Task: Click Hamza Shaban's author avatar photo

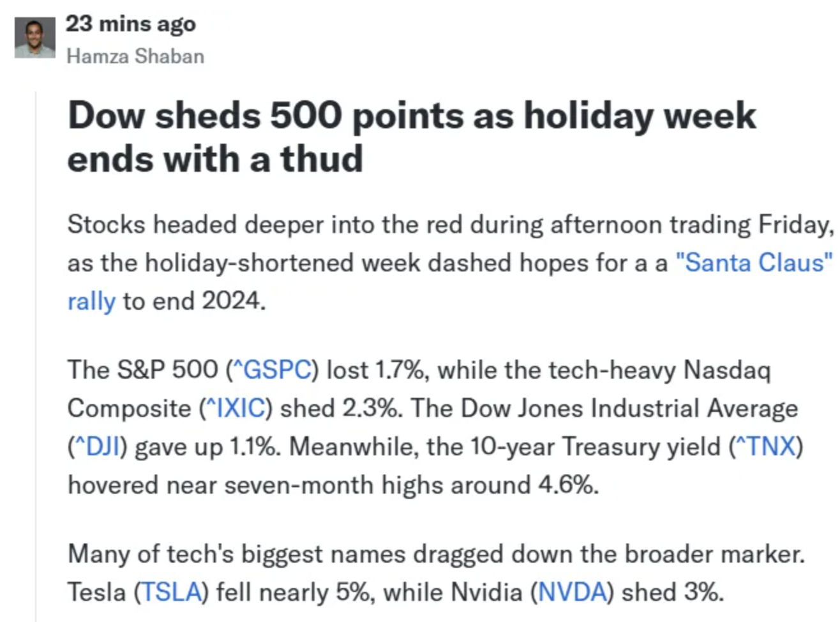Action: tap(34, 38)
